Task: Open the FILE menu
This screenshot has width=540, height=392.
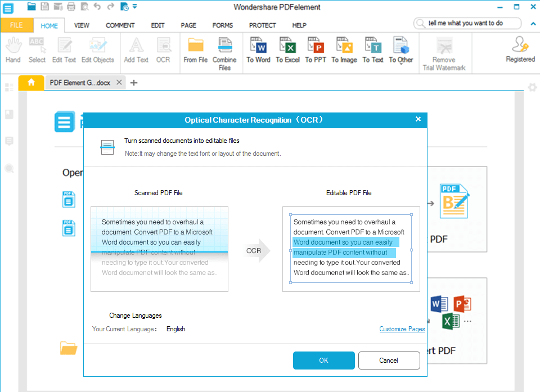Action: pyautogui.click(x=17, y=25)
